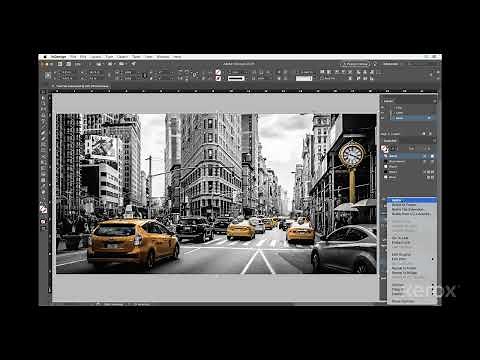480x360 pixels.
Task: Choose Go To Link entry
Action: 412,238
